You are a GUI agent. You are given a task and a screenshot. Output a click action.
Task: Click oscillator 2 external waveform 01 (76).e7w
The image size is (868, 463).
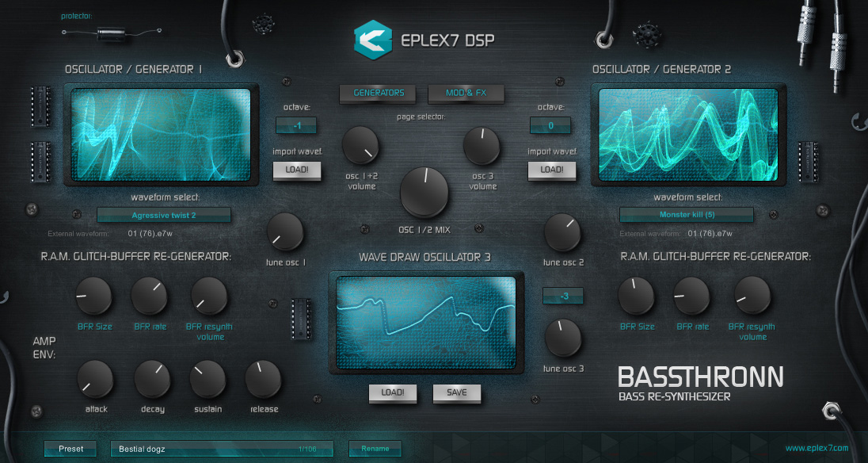(x=710, y=234)
